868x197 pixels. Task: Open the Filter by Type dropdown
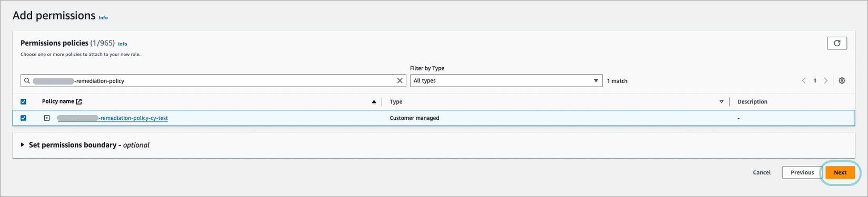tap(506, 81)
